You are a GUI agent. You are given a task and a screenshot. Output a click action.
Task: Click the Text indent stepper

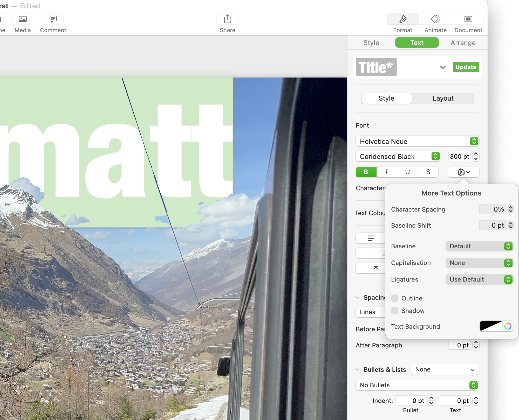[476, 401]
